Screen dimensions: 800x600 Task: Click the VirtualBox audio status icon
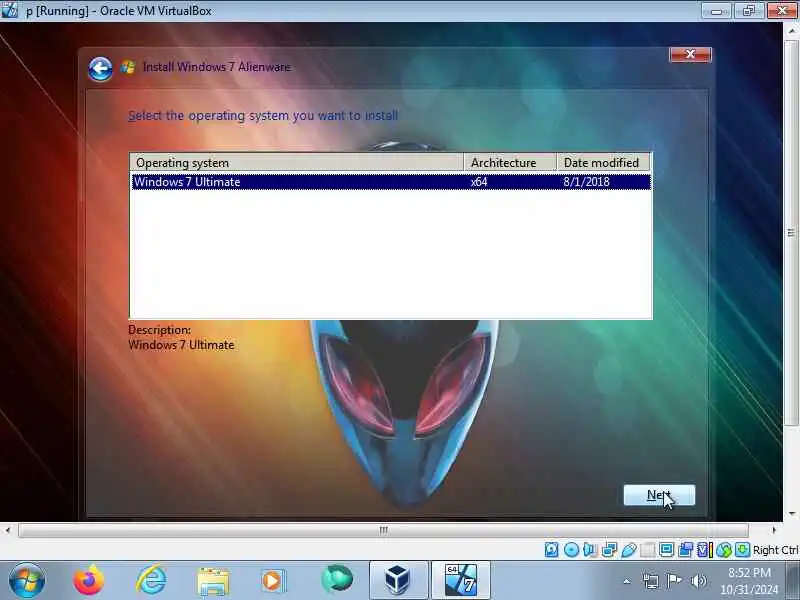point(590,549)
